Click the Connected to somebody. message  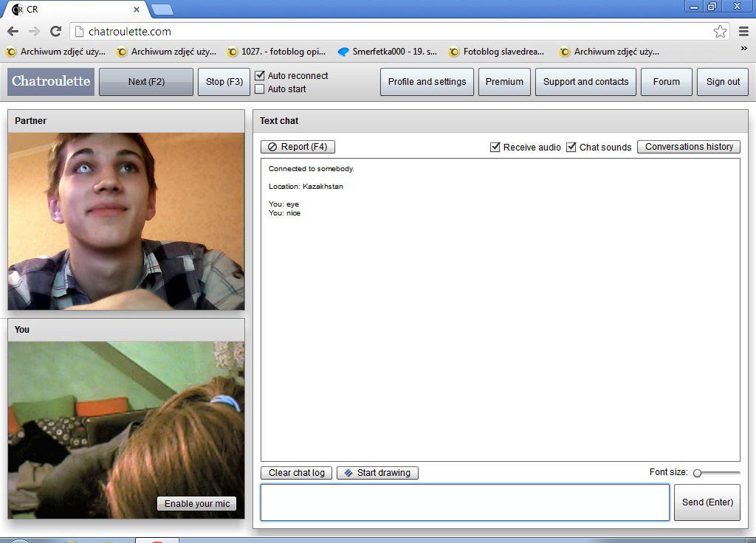click(x=311, y=169)
